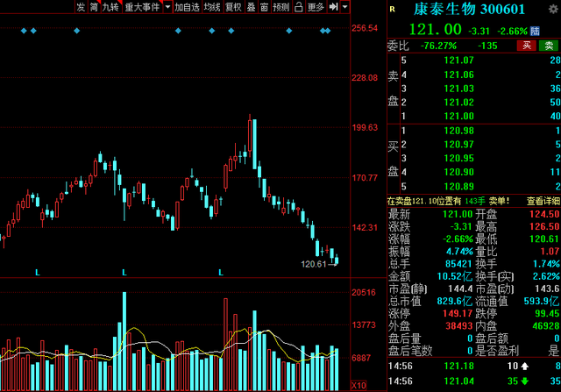Viewport: 561px width, 392px height.
Task: Click the red 买 buy button
Action: 527,46
